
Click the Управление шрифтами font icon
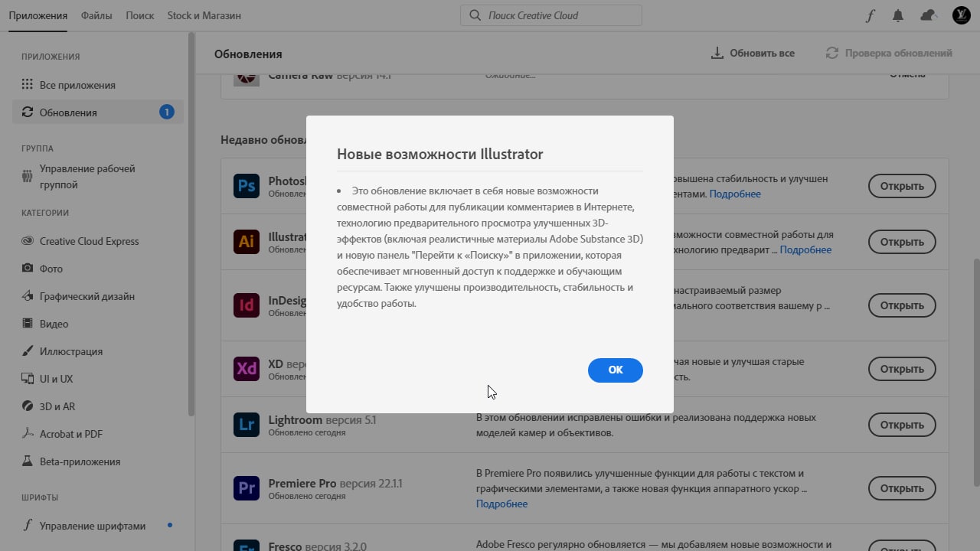(x=28, y=526)
